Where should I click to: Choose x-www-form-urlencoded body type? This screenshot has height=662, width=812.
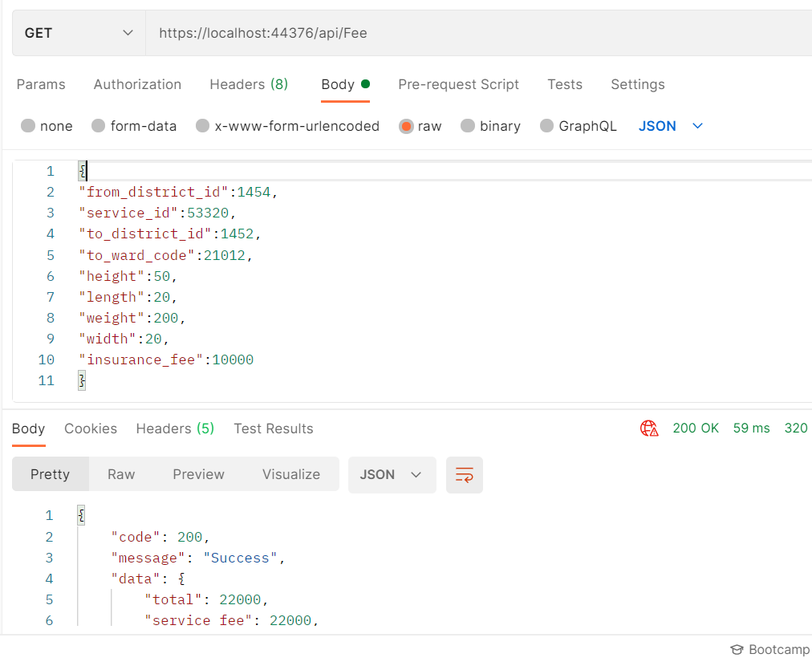(287, 126)
